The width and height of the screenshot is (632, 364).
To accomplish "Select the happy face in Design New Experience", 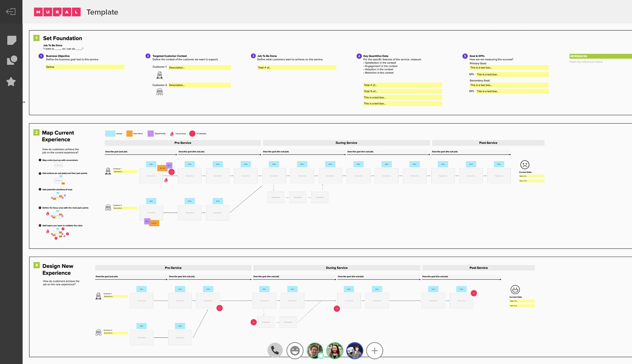I will 514,289.
